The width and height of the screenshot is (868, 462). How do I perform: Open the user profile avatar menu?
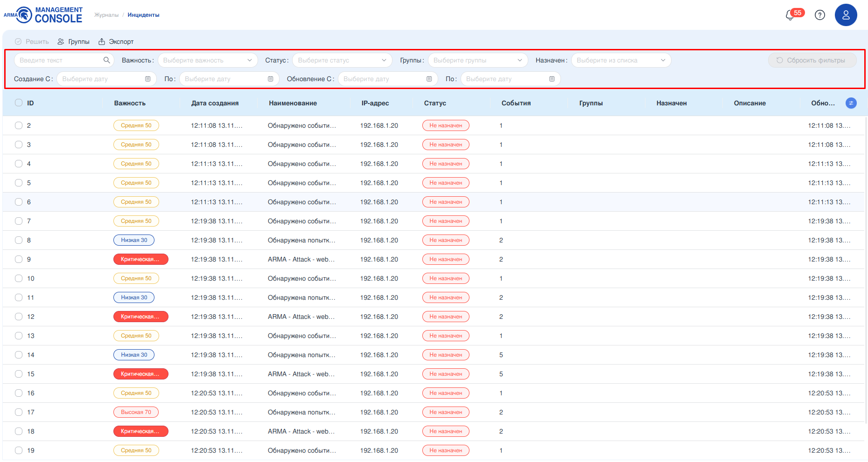coord(846,15)
